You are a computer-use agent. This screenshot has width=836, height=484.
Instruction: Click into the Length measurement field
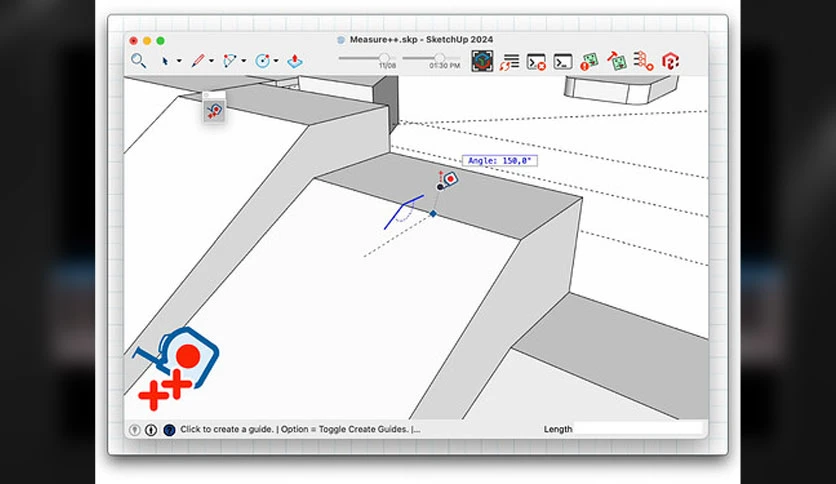pos(638,429)
